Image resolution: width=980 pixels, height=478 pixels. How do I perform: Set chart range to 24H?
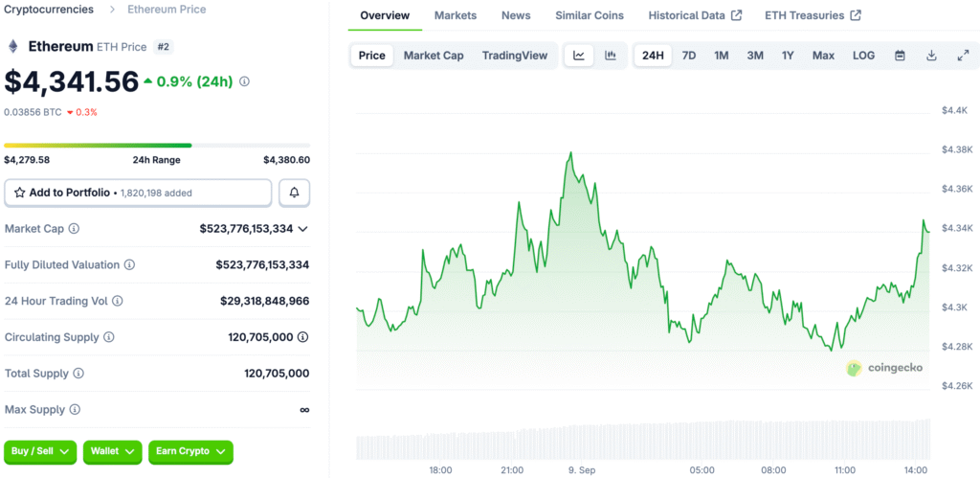coord(653,56)
